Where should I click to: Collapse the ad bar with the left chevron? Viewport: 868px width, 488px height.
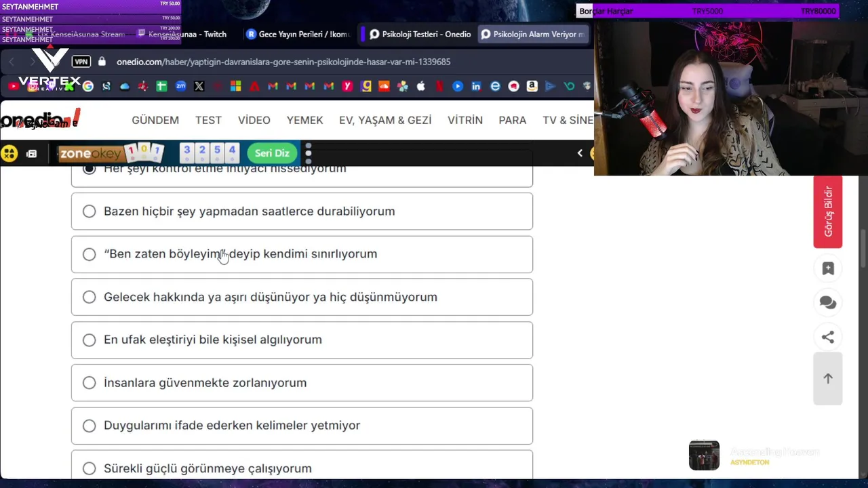click(x=580, y=153)
